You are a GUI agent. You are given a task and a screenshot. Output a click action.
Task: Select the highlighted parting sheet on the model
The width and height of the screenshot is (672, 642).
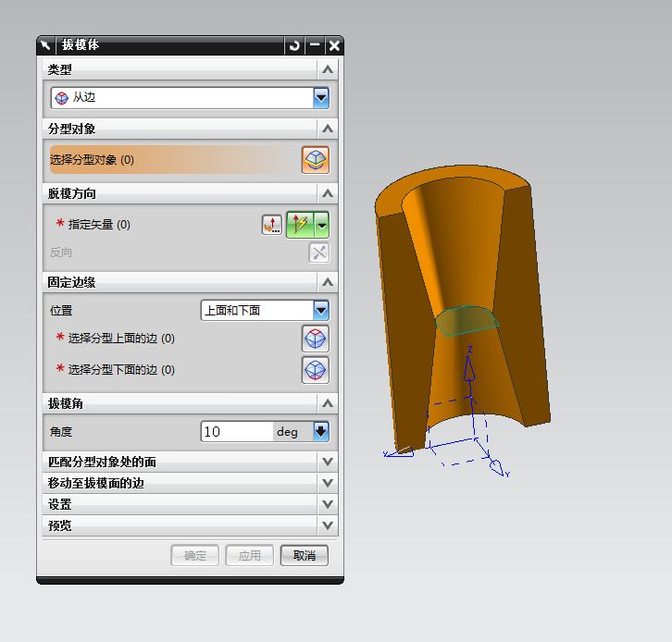[467, 321]
